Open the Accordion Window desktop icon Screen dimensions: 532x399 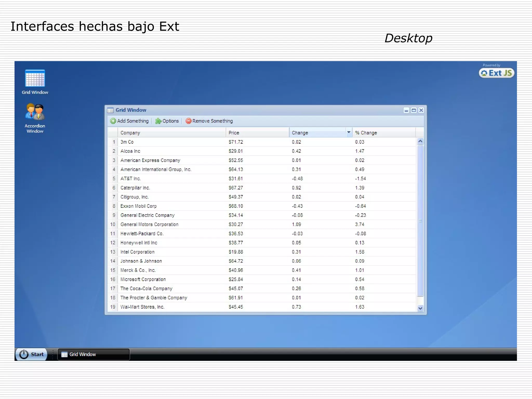[35, 118]
